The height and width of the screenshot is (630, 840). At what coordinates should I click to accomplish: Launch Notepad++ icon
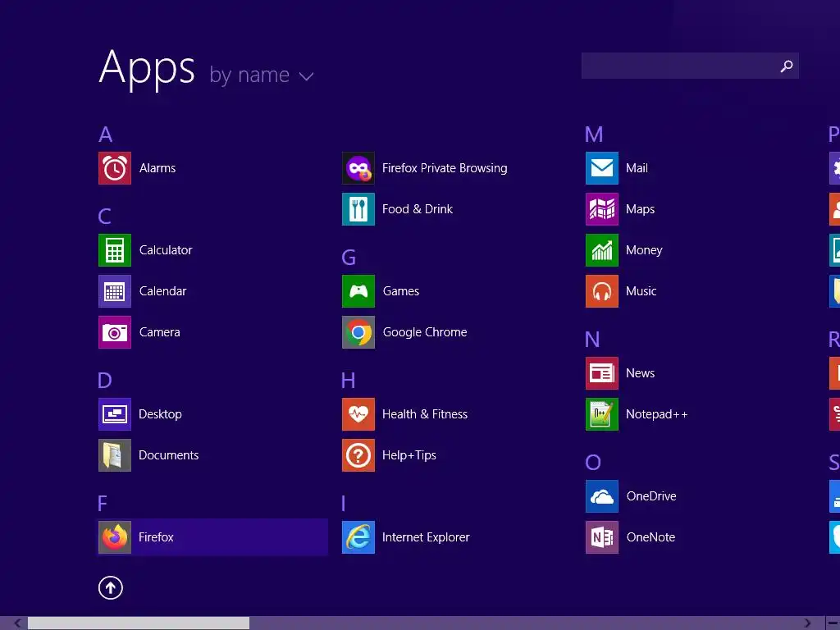(x=602, y=414)
